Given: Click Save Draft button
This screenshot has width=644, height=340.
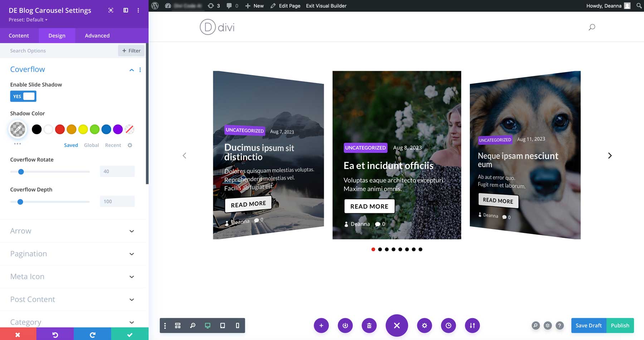Looking at the screenshot, I should tap(589, 325).
